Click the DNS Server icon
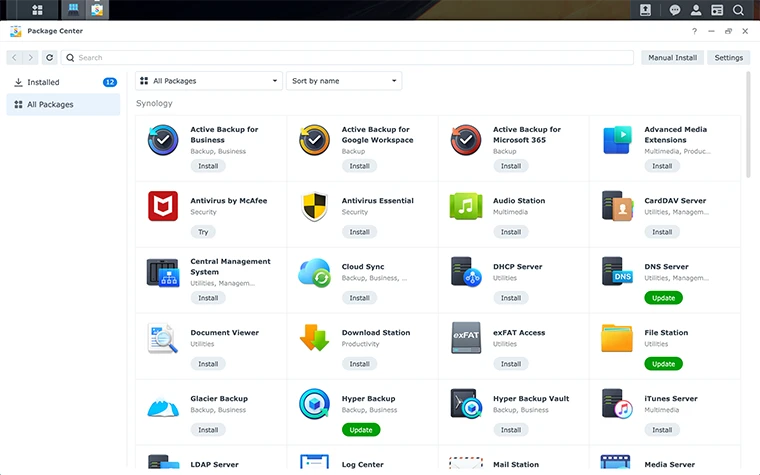The height and width of the screenshot is (475, 760). (617, 271)
